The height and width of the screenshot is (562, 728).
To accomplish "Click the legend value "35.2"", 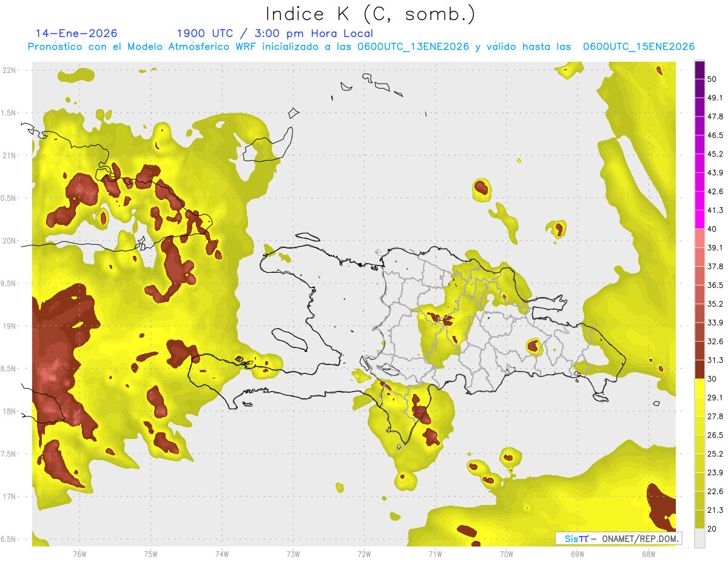I will pos(715,304).
